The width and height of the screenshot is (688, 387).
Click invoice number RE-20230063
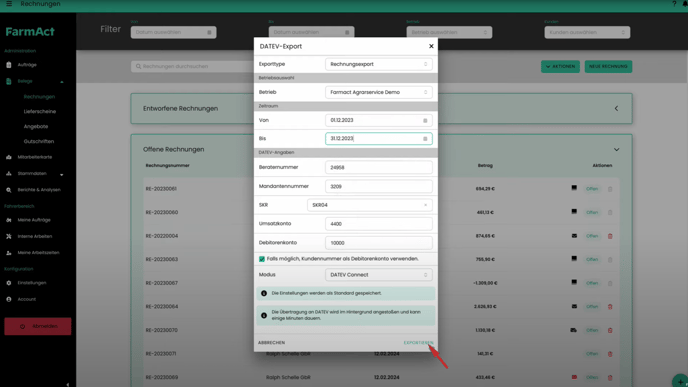(x=162, y=259)
